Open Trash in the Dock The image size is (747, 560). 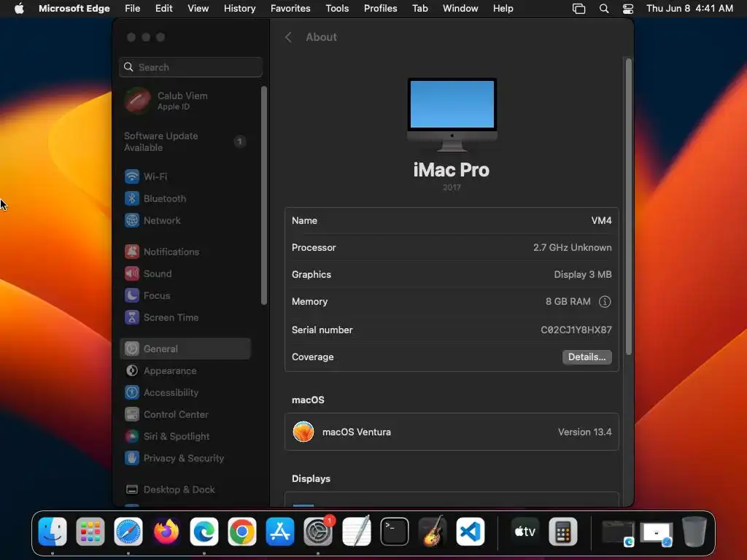(694, 532)
